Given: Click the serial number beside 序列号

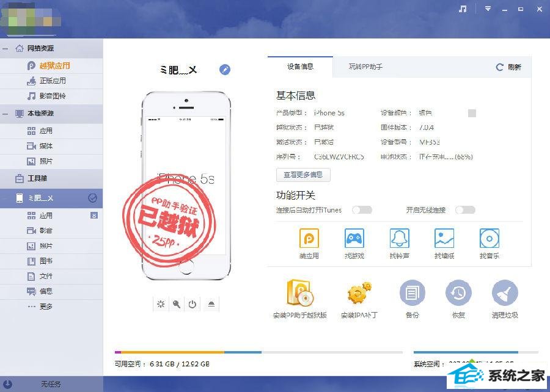Looking at the screenshot, I should 339,157.
